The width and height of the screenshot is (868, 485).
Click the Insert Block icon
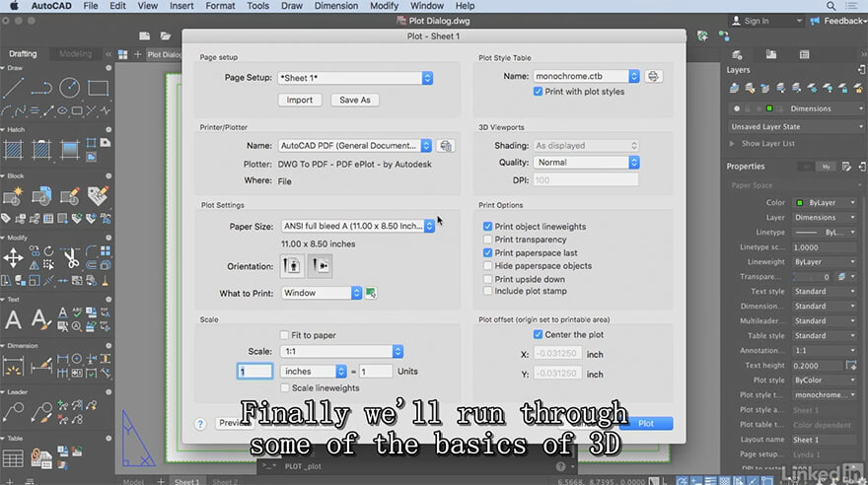[13, 196]
